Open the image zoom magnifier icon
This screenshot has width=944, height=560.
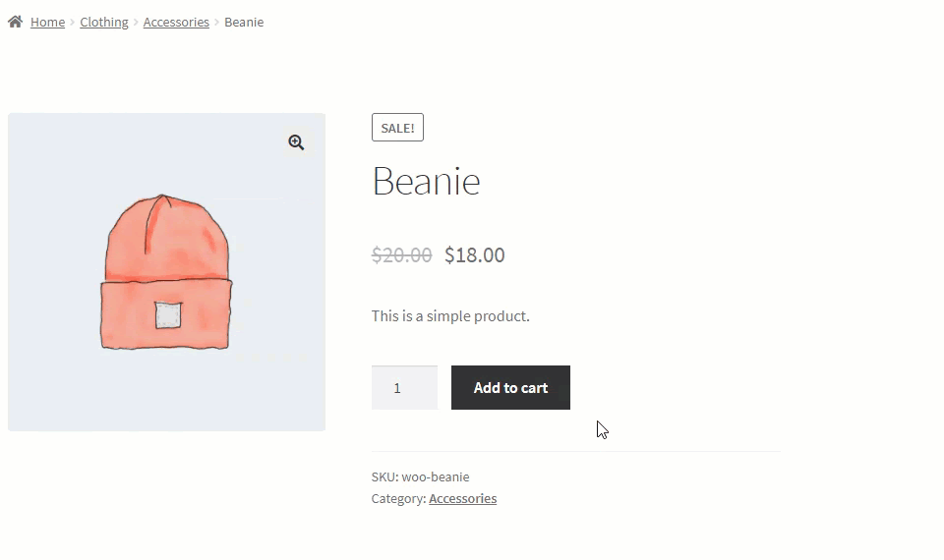click(296, 142)
